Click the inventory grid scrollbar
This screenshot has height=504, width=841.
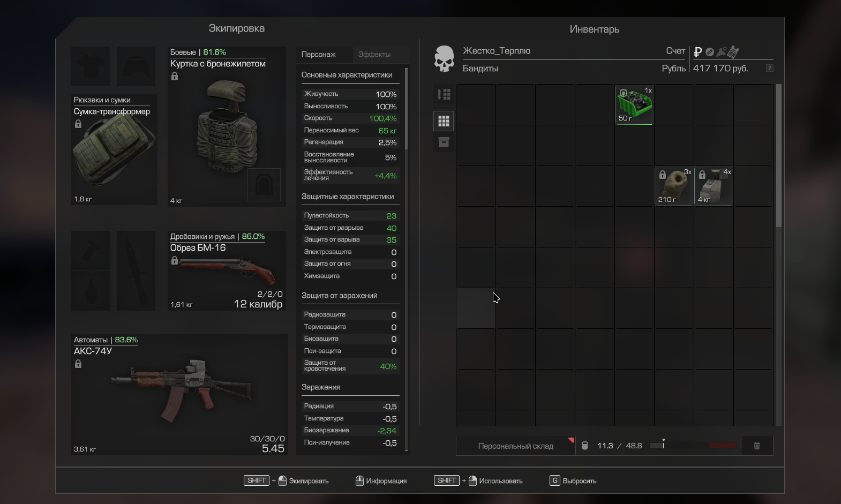pos(778,155)
